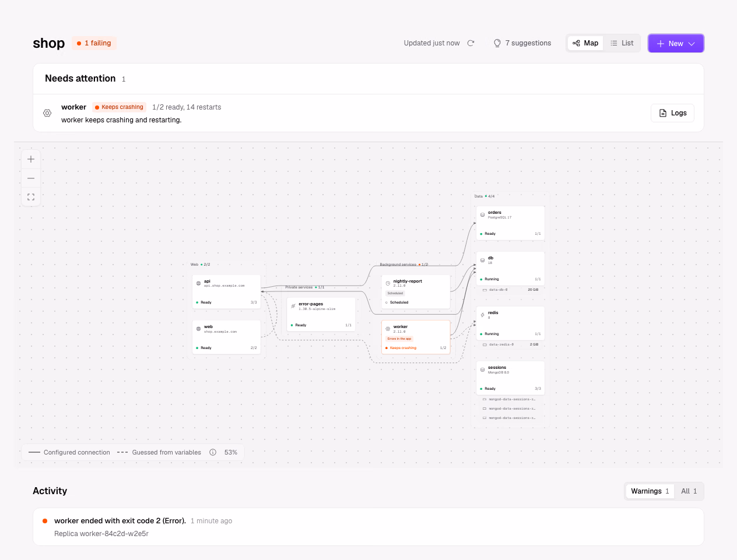The image size is (737, 560).
Task: Click the shop project title
Action: (49, 43)
